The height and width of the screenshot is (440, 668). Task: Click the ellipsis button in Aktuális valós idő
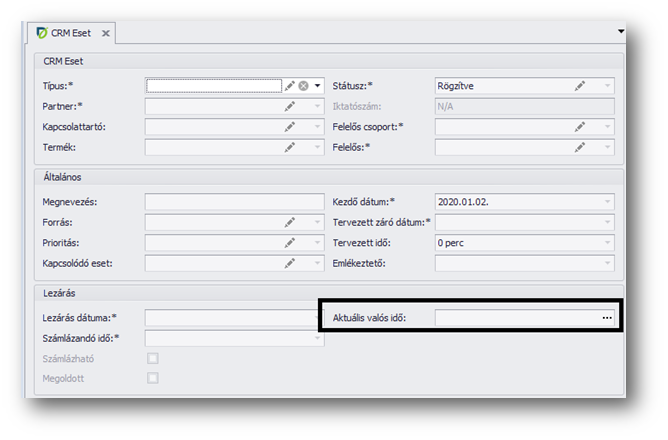click(606, 318)
